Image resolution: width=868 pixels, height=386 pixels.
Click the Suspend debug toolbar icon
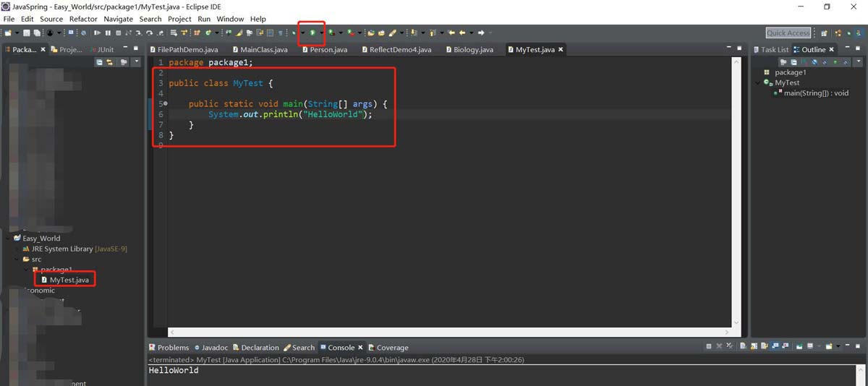point(108,33)
